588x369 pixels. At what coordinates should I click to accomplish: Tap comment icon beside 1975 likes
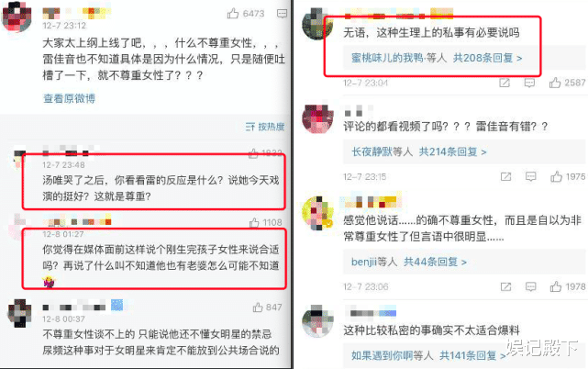tap(530, 176)
